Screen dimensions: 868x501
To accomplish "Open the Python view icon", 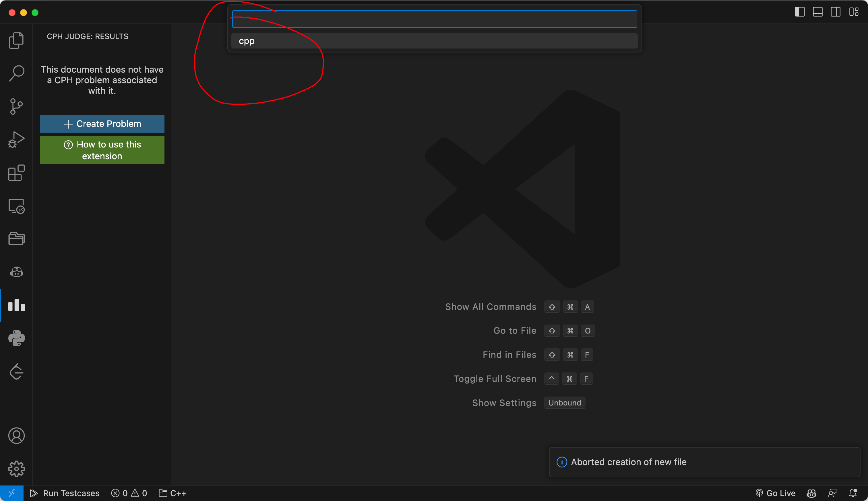I will click(16, 338).
